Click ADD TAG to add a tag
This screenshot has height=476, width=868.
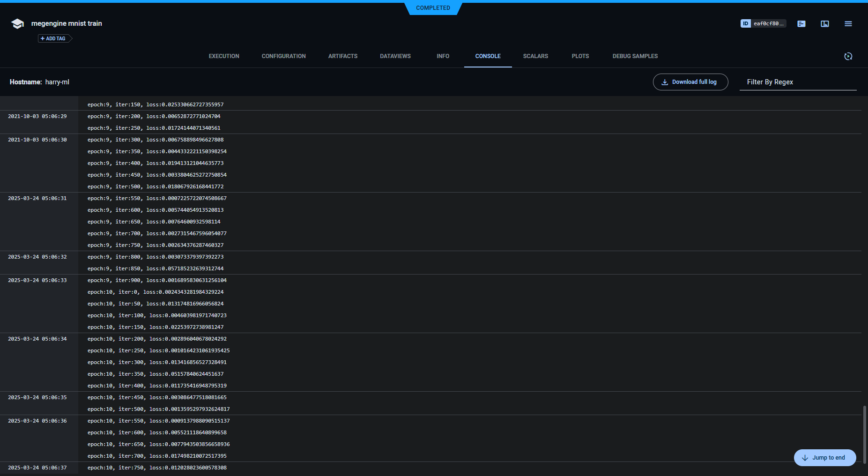53,38
